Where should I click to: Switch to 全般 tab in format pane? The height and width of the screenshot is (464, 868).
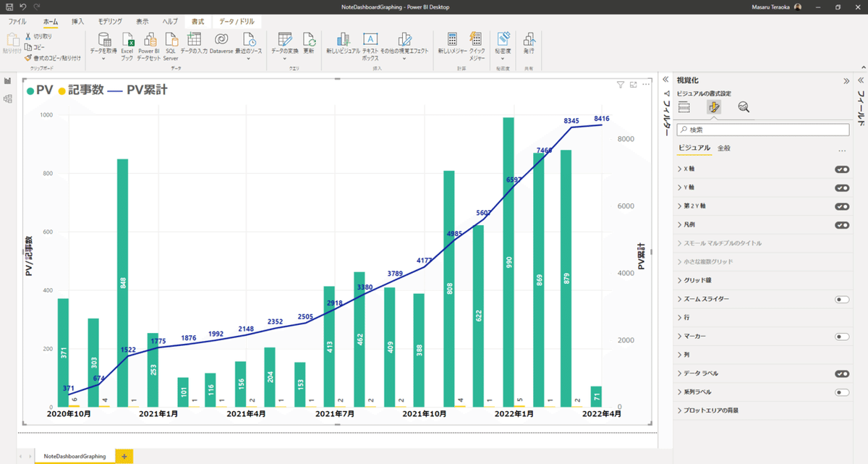tap(723, 148)
